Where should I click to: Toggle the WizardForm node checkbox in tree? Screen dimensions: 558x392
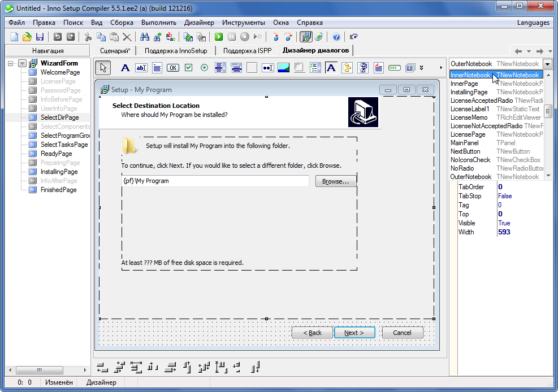coord(22,63)
